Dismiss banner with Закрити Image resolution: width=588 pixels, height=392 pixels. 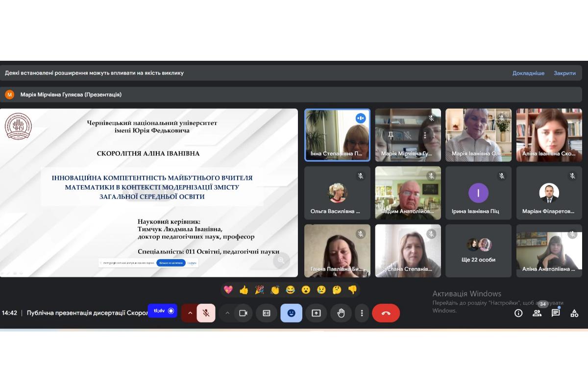click(x=564, y=73)
